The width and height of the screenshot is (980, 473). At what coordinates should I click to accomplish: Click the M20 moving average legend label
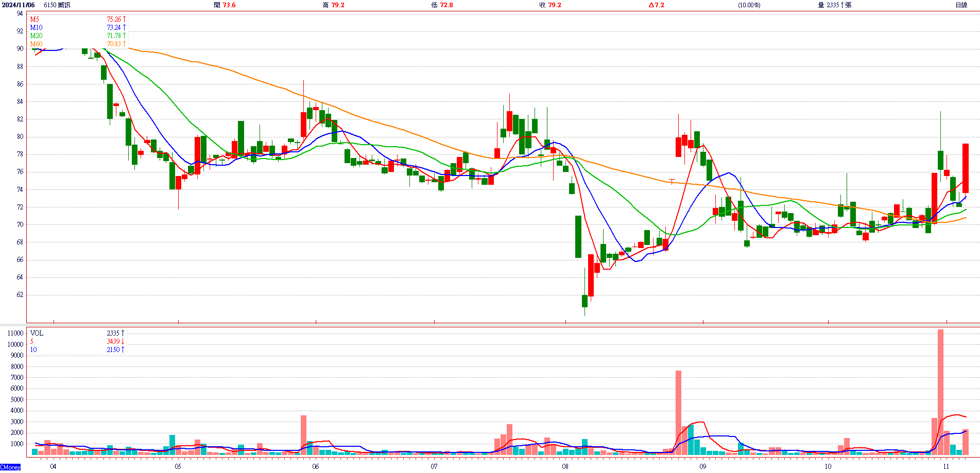36,36
